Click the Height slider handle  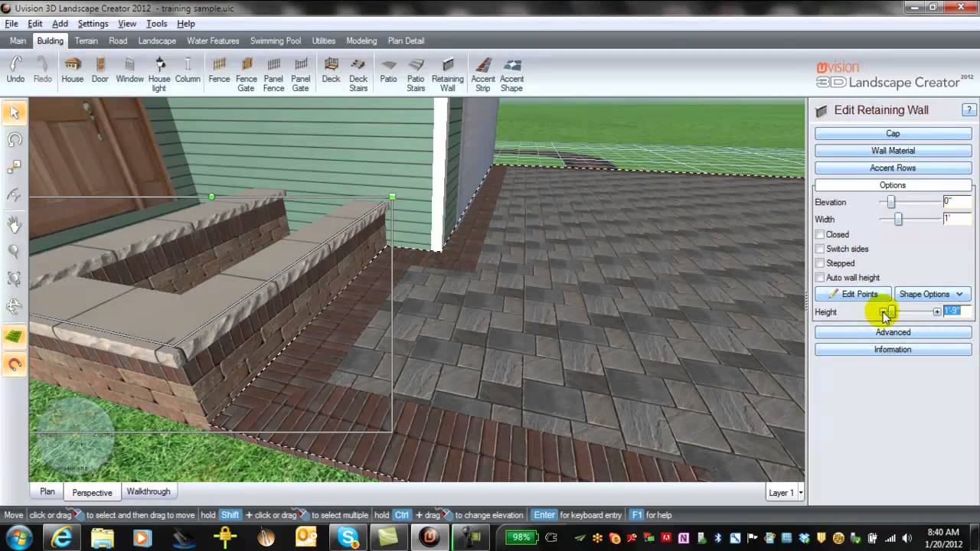pos(892,311)
